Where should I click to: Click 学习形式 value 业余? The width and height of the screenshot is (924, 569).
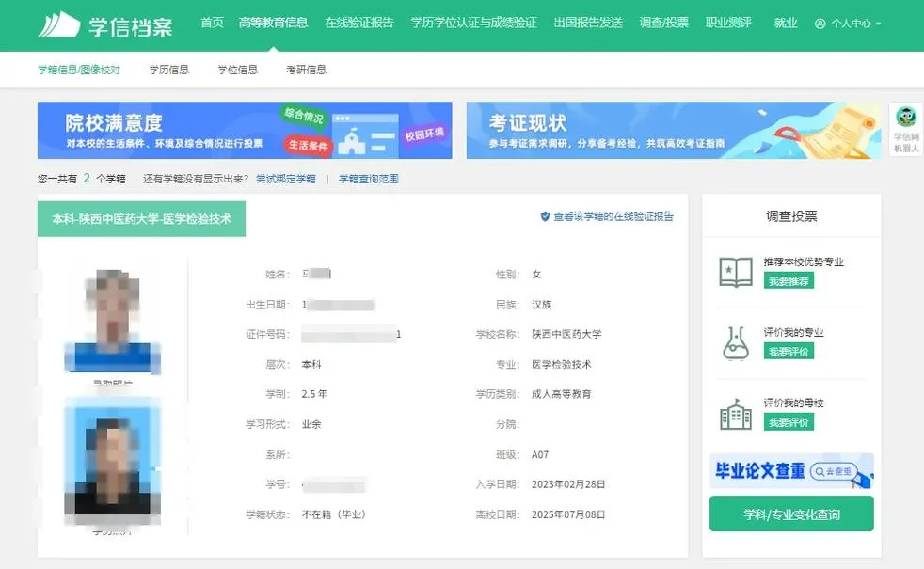(x=311, y=424)
